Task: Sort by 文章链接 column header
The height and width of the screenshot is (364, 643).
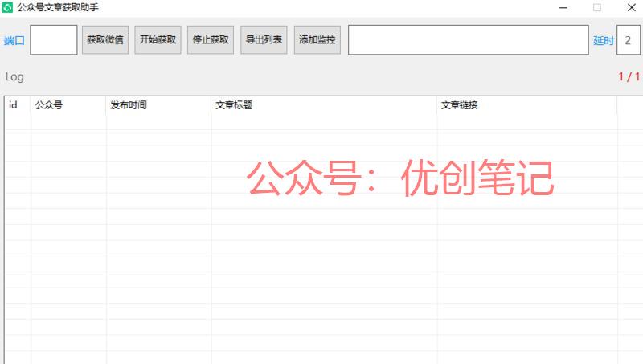Action: pos(527,105)
